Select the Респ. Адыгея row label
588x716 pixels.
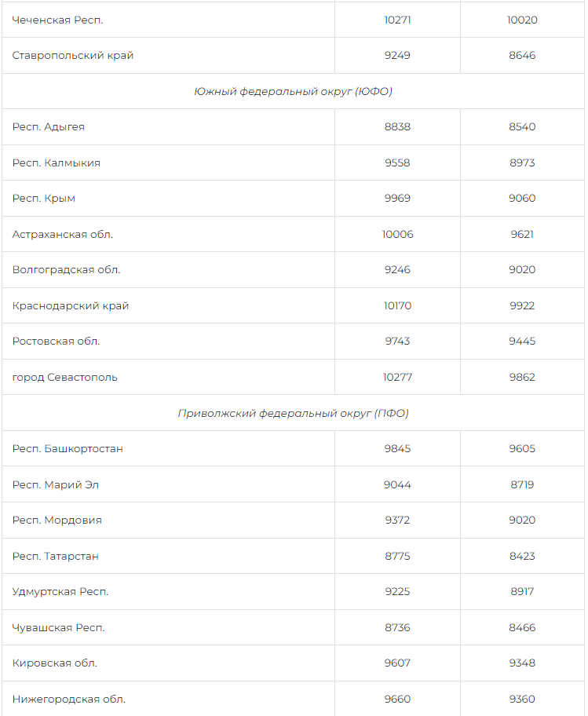[x=49, y=127]
